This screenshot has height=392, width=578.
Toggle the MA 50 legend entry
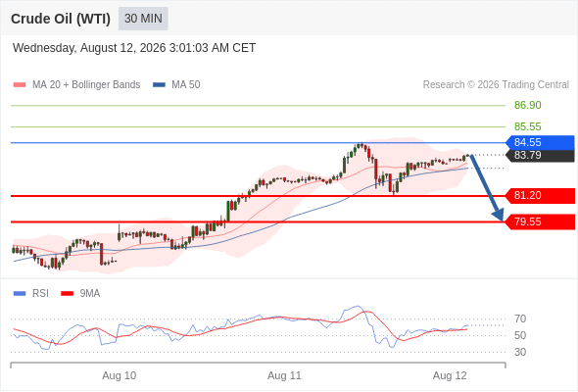(x=176, y=85)
